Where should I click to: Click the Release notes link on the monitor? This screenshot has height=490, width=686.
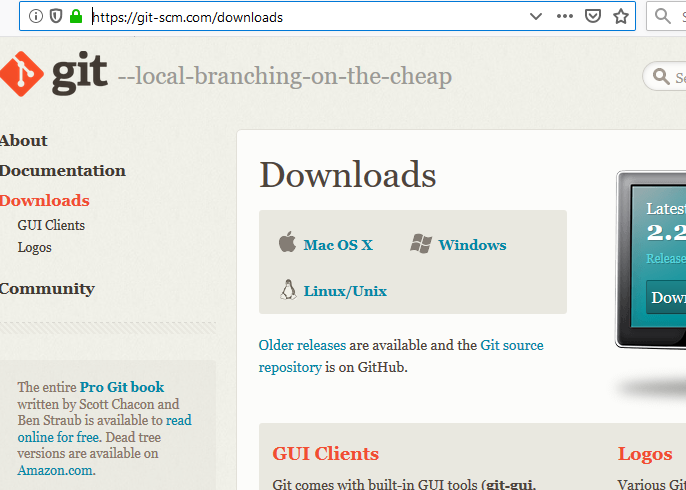tap(666, 259)
